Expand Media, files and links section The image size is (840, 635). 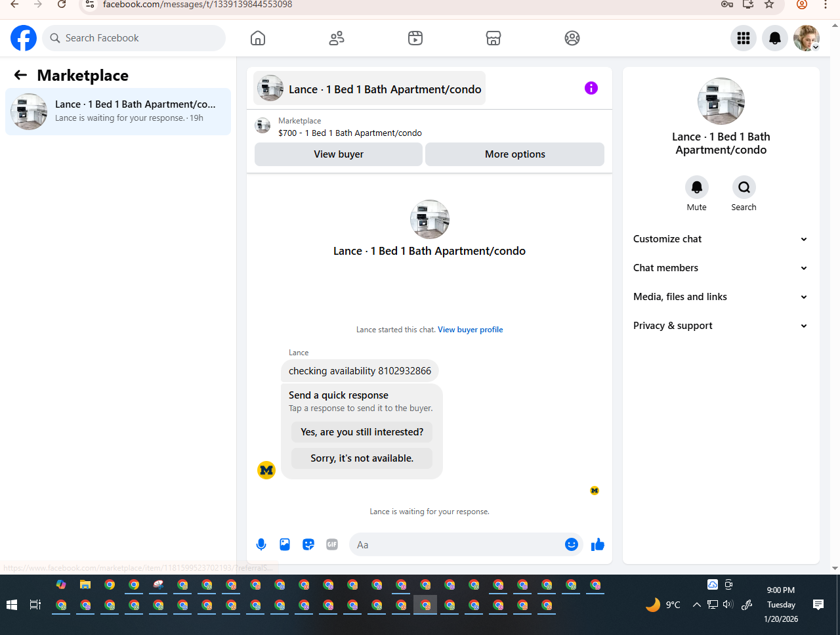tap(721, 297)
